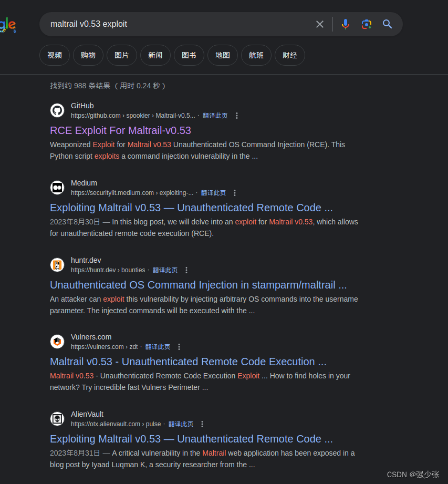The height and width of the screenshot is (484, 448).
Task: Click the Vulners.com site name
Action: pyautogui.click(x=91, y=337)
